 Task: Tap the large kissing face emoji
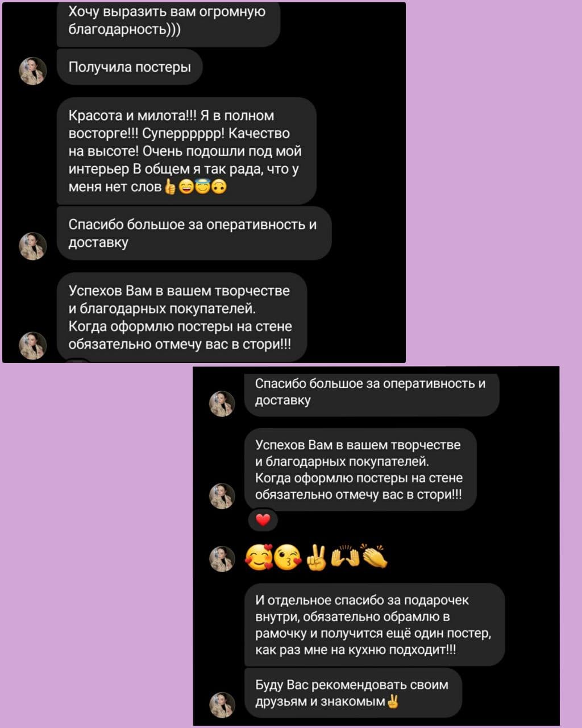point(288,557)
